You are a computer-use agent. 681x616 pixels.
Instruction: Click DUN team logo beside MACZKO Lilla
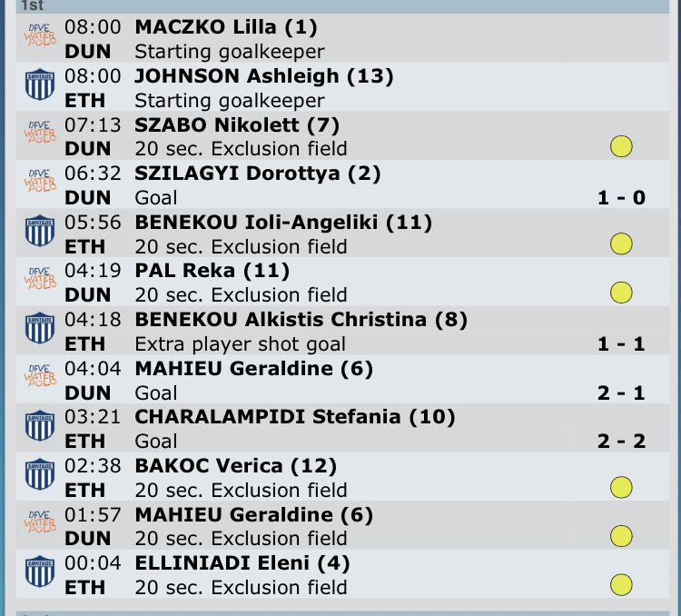pos(39,38)
